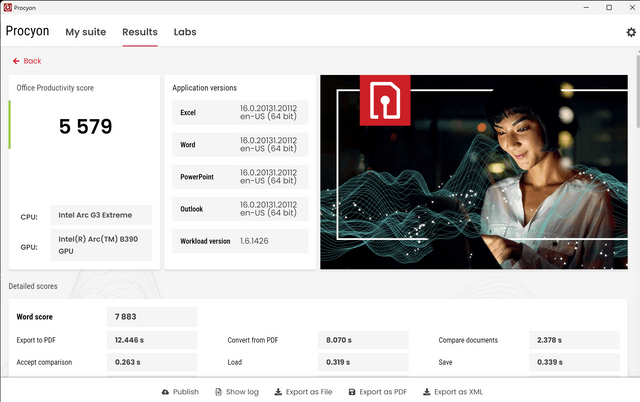Viewport: 640px width, 402px height.
Task: Click Load time 0.319 s
Action: (363, 362)
